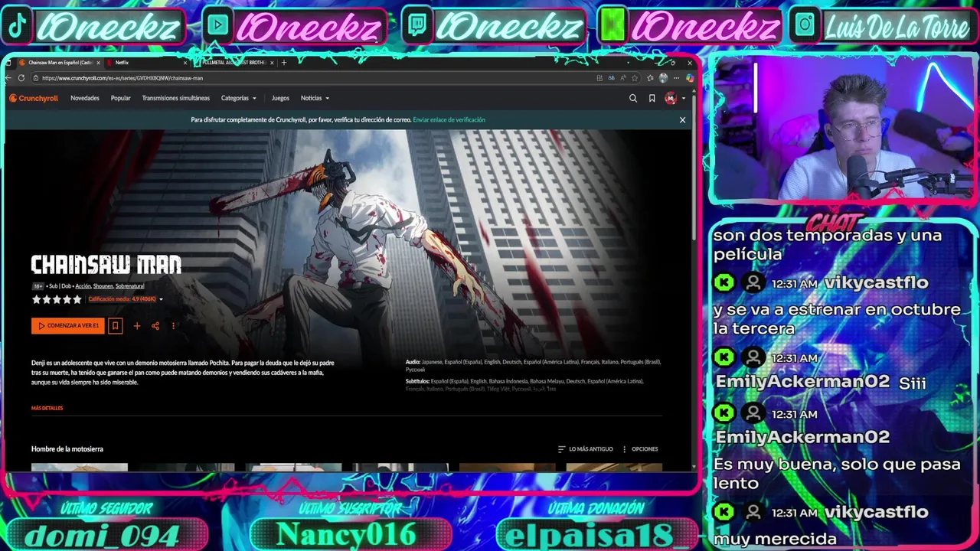Expand the Categorías dropdown
The height and width of the screenshot is (551, 980).
click(x=239, y=98)
